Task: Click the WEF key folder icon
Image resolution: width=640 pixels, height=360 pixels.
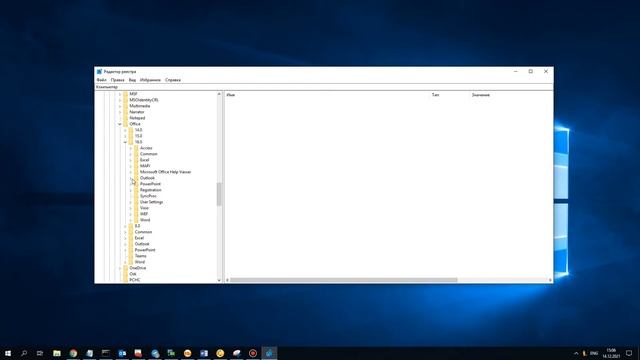Action: (x=136, y=214)
